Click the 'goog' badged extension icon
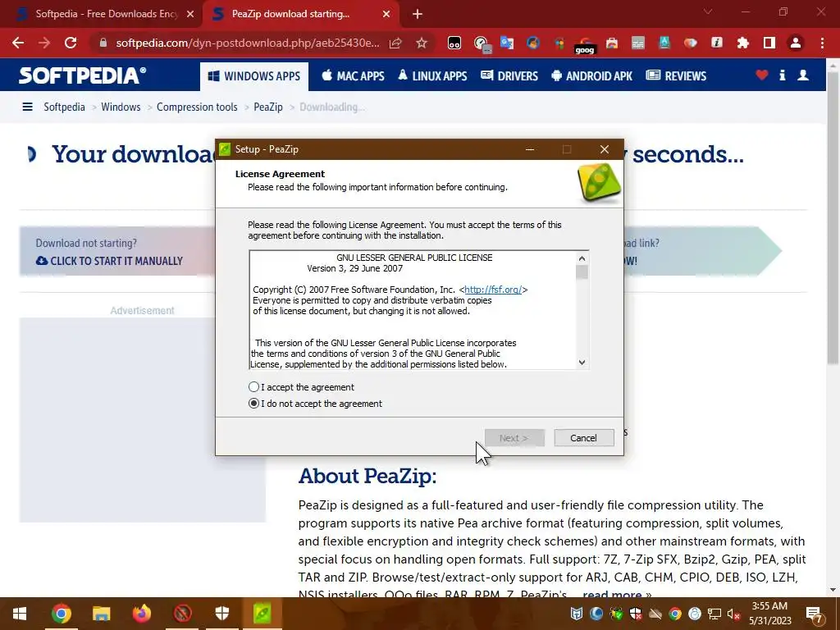 coord(585,44)
